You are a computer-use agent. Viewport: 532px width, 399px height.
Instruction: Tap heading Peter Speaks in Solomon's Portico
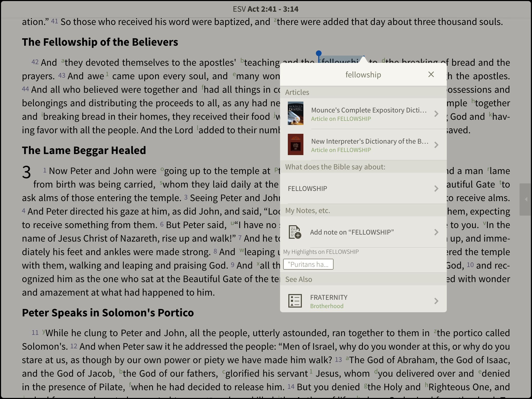[108, 313]
